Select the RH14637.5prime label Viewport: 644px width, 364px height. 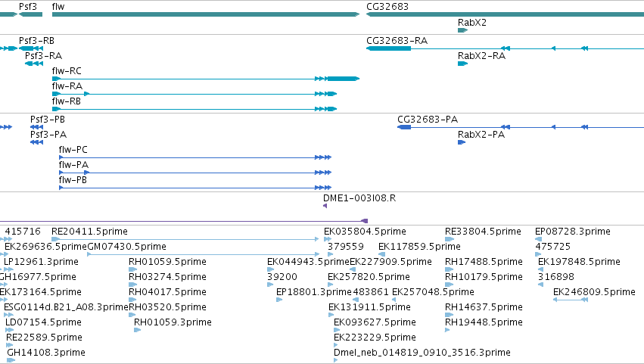click(484, 308)
